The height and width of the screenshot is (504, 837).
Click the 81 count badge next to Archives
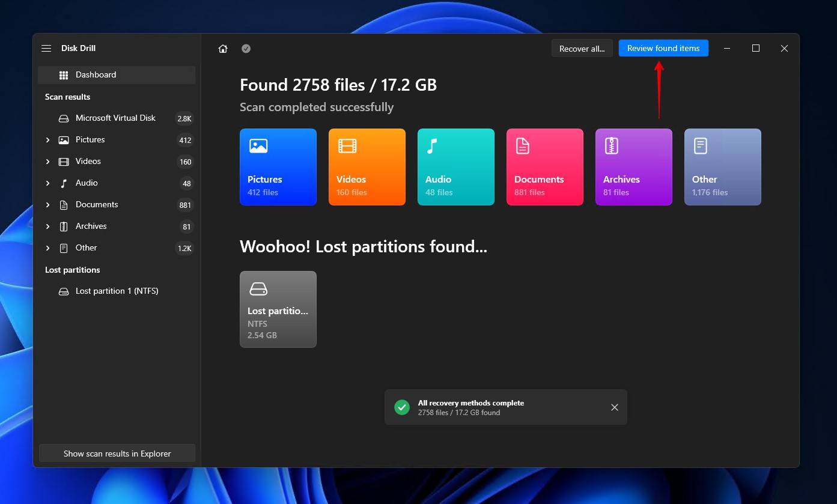coord(187,227)
